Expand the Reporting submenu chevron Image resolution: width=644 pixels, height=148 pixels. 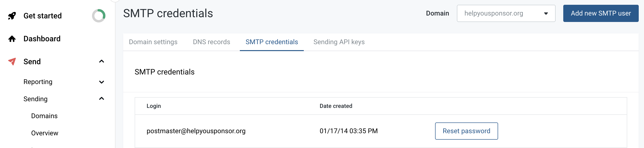tap(102, 82)
